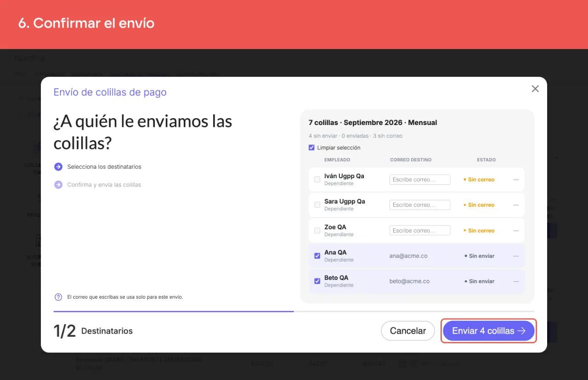Viewport: 588px width, 380px height.
Task: Click the EMPLEADO column header
Action: pyautogui.click(x=337, y=160)
